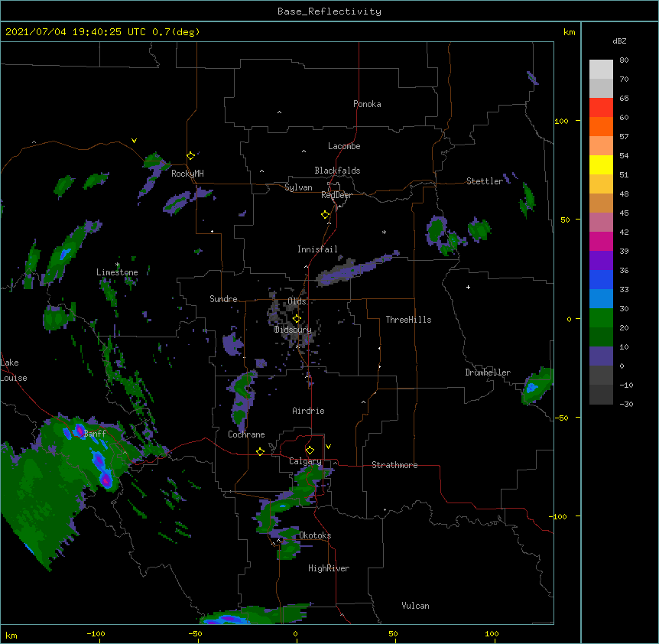The image size is (659, 644).
Task: Click the white asterisk above Limestone
Action: coord(118,265)
